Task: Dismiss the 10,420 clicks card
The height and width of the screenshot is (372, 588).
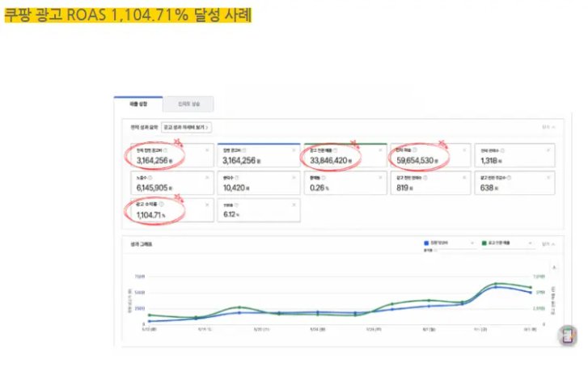Action: click(x=294, y=177)
